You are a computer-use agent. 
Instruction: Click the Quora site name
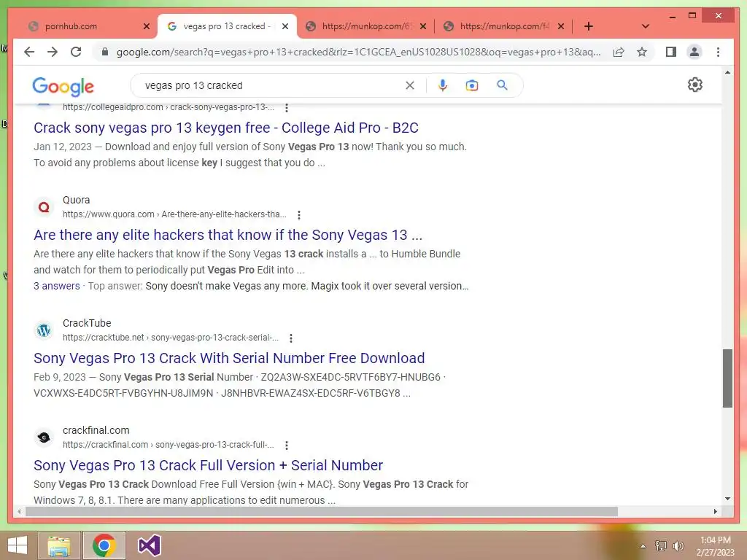coord(76,200)
